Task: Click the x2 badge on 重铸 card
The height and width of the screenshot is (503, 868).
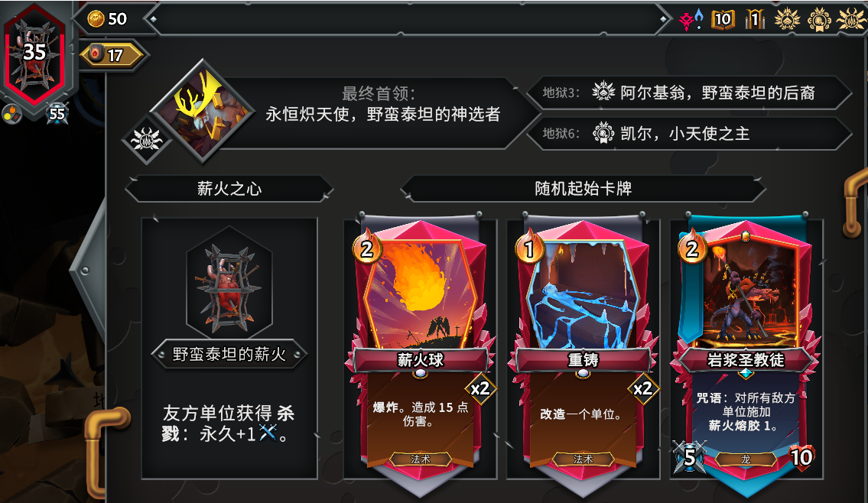Action: (x=642, y=388)
